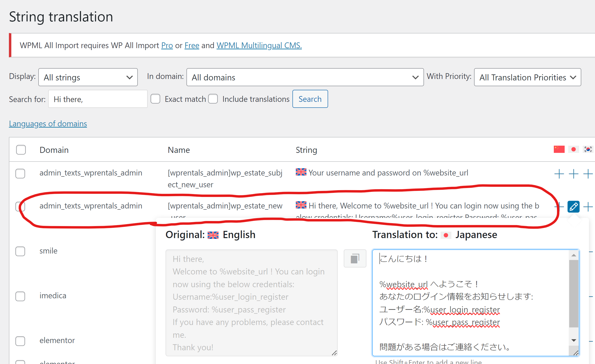Click the Name column header
The width and height of the screenshot is (595, 364).
pyautogui.click(x=179, y=150)
